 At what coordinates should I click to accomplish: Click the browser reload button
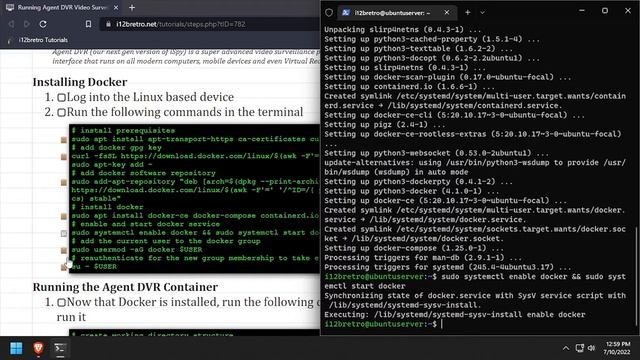43,24
